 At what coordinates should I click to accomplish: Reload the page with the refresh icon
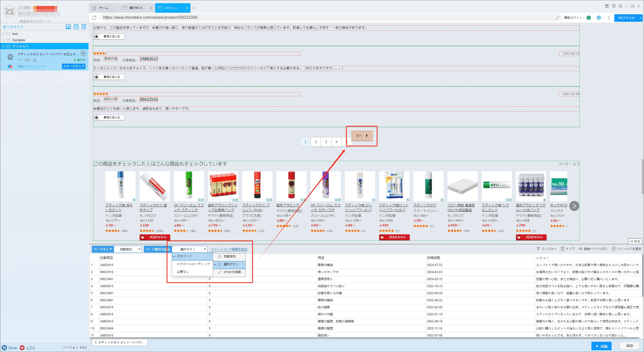[x=95, y=18]
